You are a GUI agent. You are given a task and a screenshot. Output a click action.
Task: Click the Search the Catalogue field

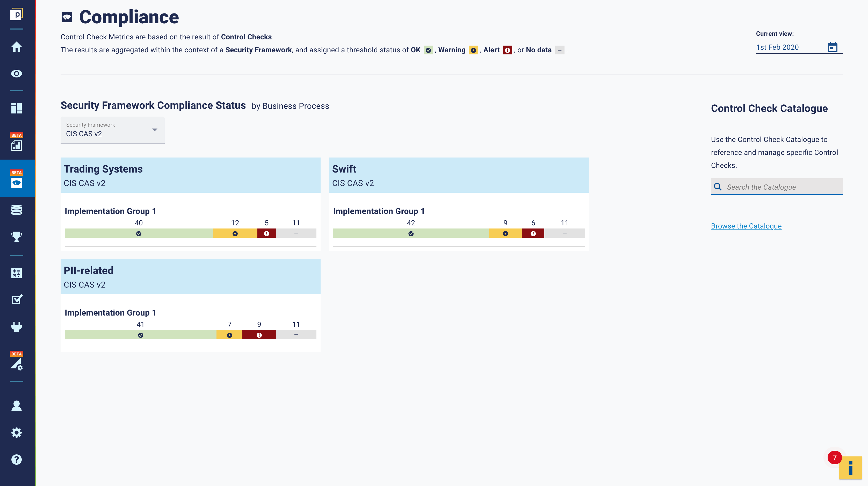click(782, 187)
